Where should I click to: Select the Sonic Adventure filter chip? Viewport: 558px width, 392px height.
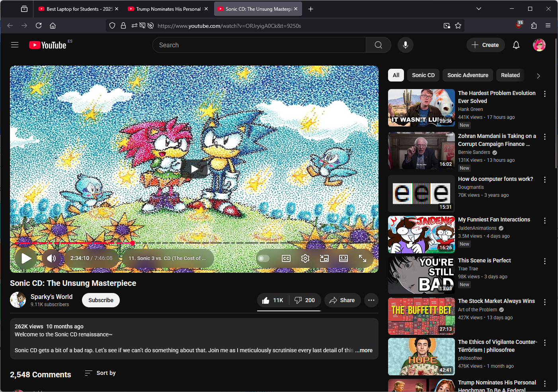(x=468, y=75)
